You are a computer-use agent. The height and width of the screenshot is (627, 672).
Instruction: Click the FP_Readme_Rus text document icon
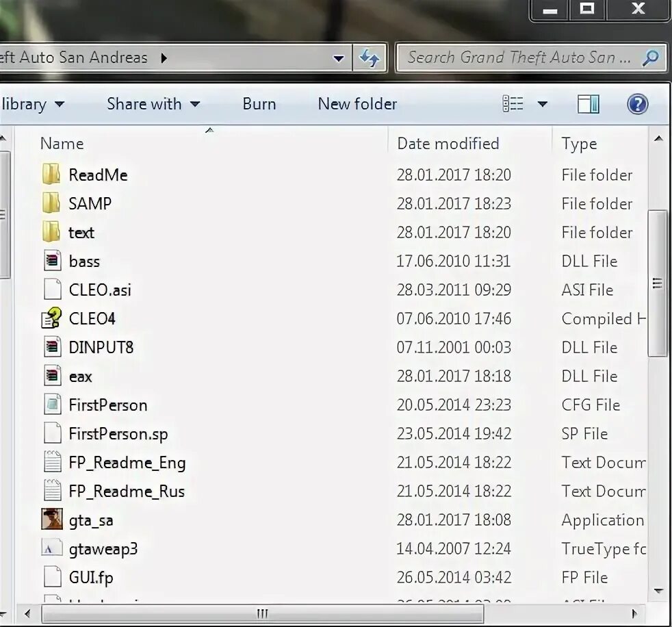(x=52, y=490)
